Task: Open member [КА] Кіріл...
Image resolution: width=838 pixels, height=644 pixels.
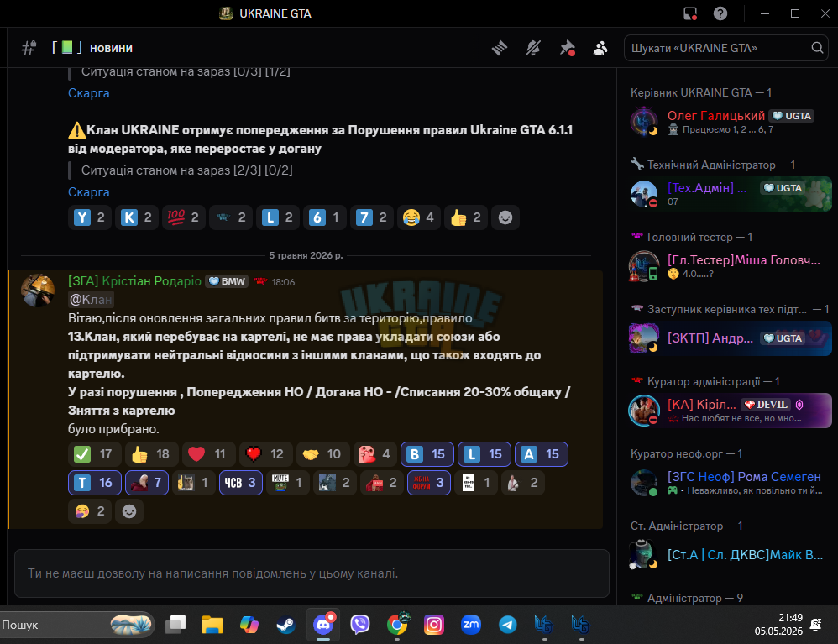Action: (x=730, y=410)
